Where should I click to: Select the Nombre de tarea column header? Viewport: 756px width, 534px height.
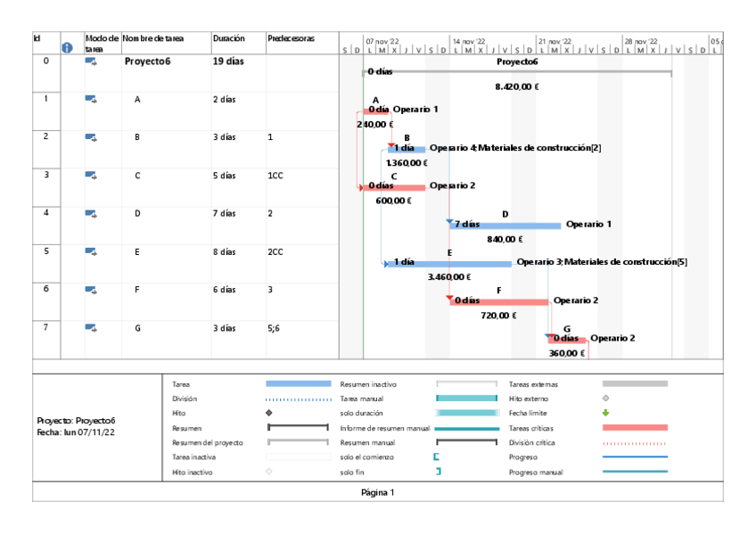pyautogui.click(x=153, y=39)
